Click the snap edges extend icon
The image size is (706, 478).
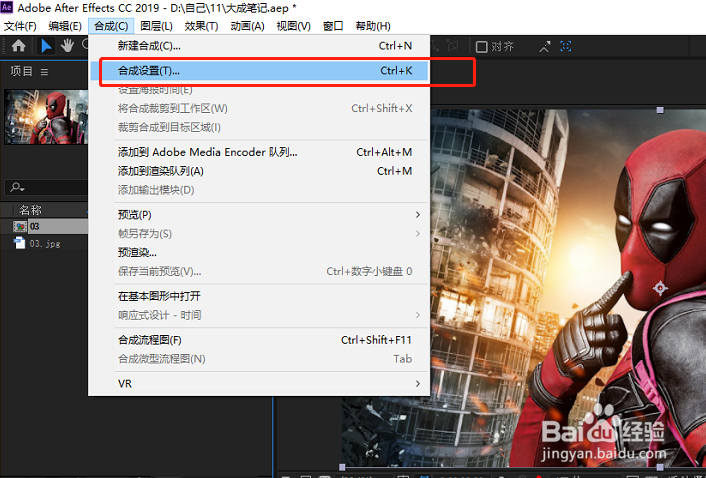545,46
